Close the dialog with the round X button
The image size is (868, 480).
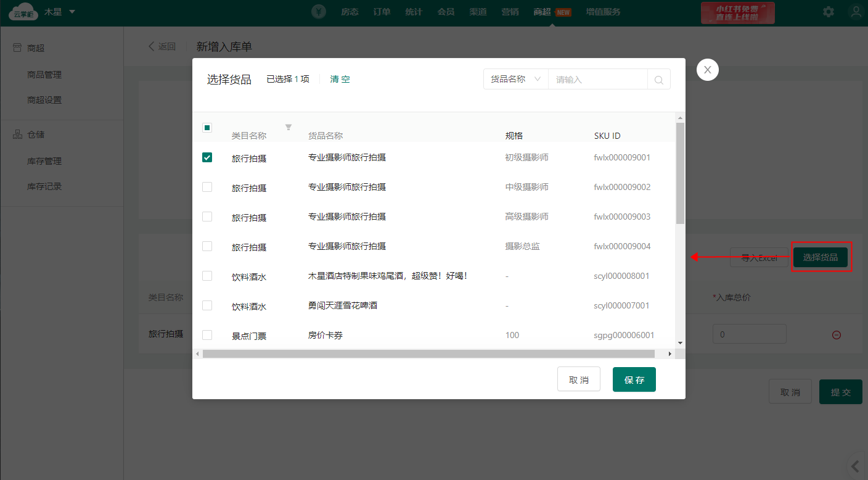pyautogui.click(x=707, y=70)
